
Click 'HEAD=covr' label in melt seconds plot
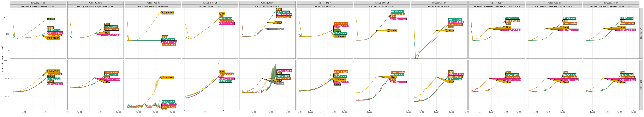226,81
